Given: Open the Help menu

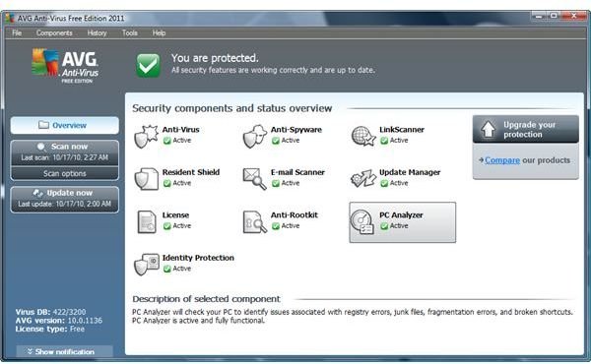Looking at the screenshot, I should [x=159, y=33].
